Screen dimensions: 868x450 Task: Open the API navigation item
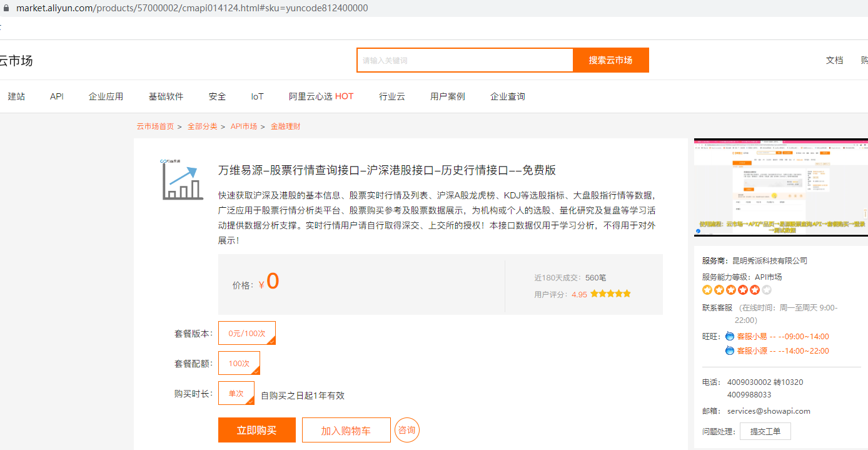(x=57, y=96)
